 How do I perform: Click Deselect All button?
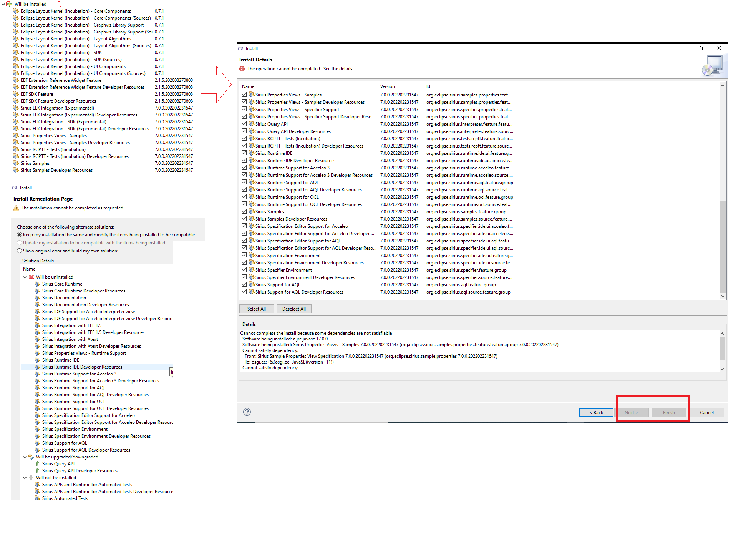[x=294, y=309]
